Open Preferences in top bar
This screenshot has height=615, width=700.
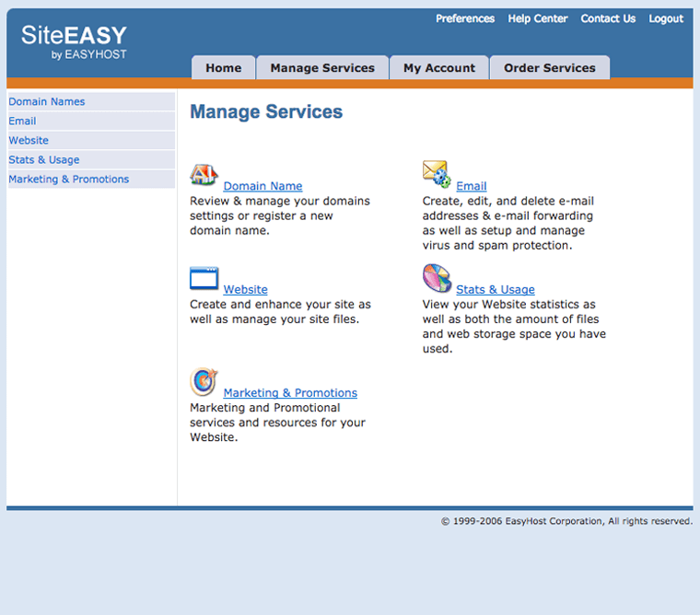point(465,18)
